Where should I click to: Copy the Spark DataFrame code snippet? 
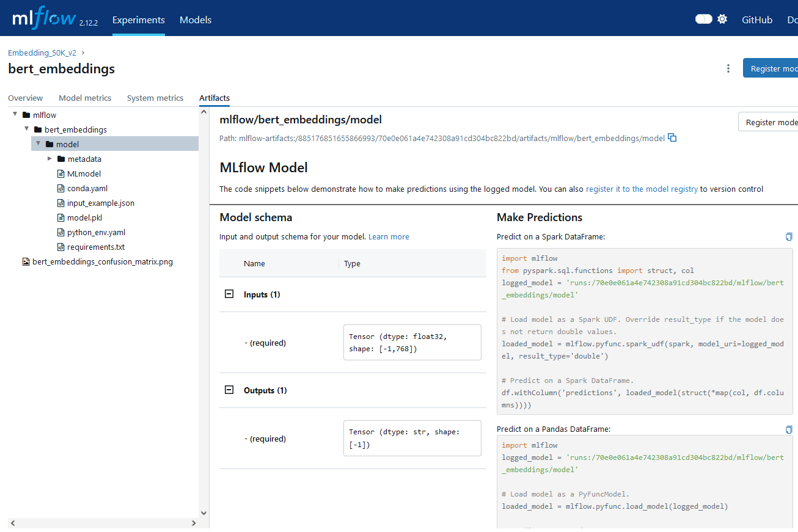point(789,237)
